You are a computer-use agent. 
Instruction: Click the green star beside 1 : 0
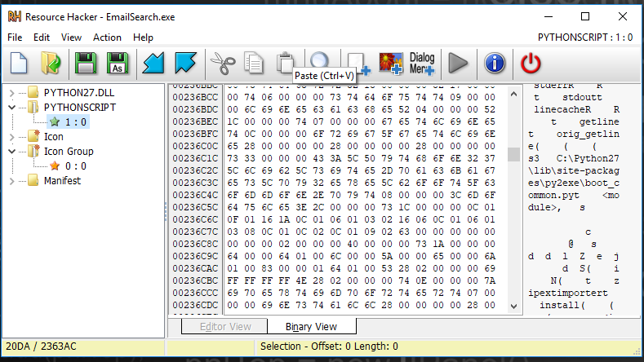[55, 122]
